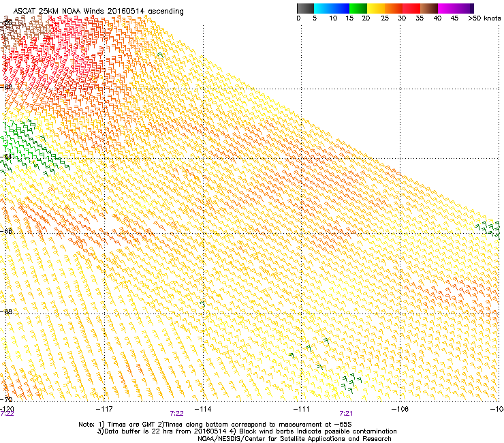Click the latitude label '-64'
Image resolution: width=504 pixels, height=443 pixels.
pos(6,157)
